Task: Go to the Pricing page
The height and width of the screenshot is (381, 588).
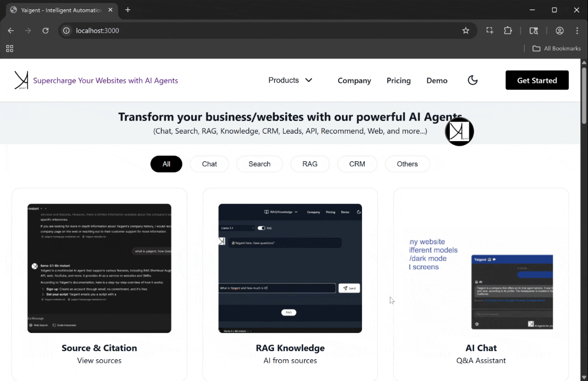Action: coord(399,81)
